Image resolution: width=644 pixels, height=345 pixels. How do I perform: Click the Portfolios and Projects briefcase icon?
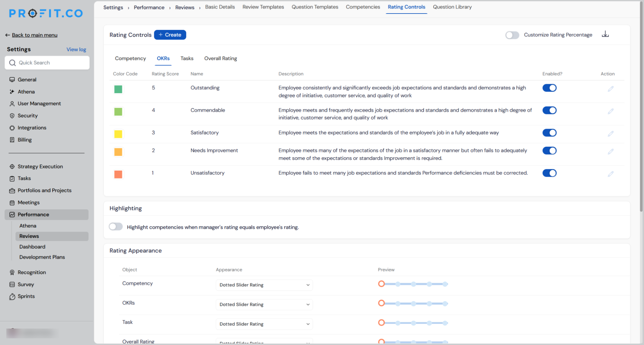coord(12,191)
